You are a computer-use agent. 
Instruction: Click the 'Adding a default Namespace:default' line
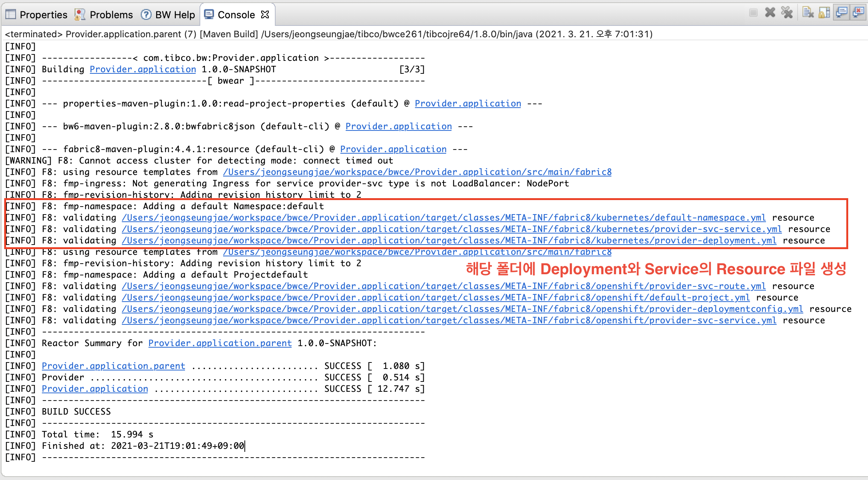click(x=164, y=206)
